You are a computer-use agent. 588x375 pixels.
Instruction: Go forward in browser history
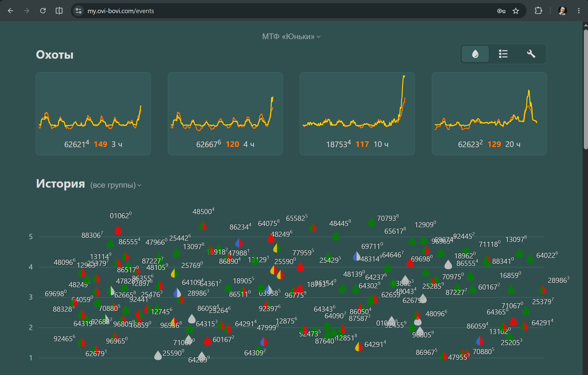click(x=27, y=11)
